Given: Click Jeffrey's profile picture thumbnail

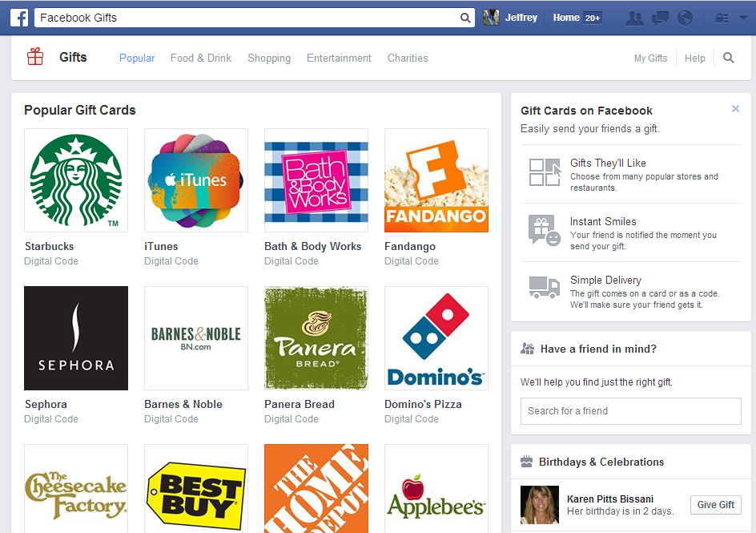Looking at the screenshot, I should point(491,18).
